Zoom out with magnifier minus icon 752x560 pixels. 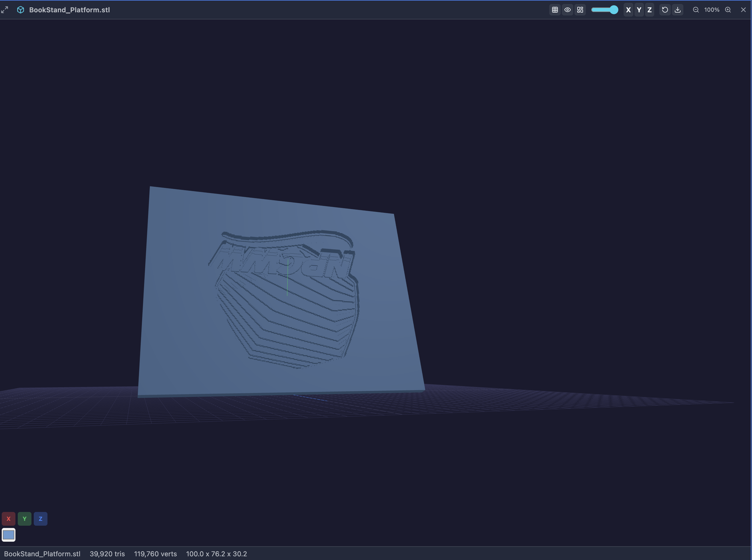click(696, 10)
